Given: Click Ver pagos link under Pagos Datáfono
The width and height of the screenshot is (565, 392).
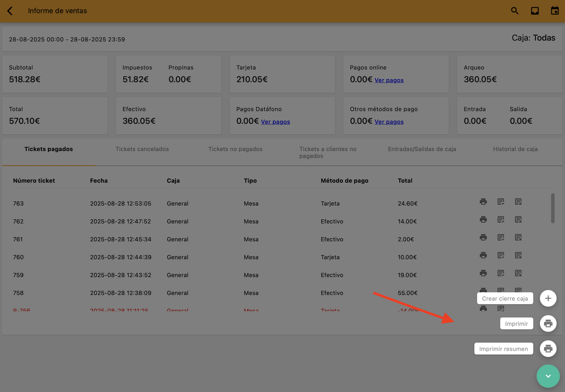Looking at the screenshot, I should click(275, 122).
